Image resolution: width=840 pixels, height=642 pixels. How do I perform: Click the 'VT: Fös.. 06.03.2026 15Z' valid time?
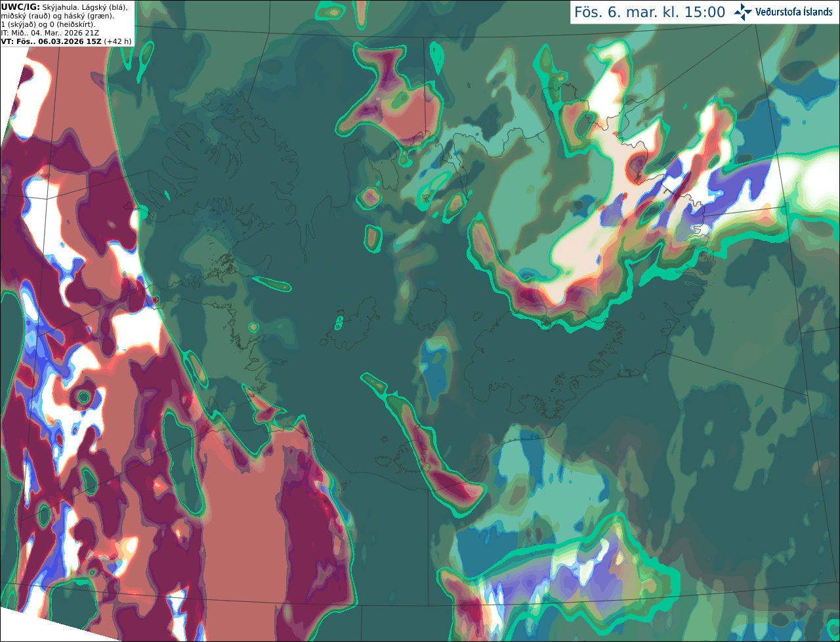[x=51, y=41]
